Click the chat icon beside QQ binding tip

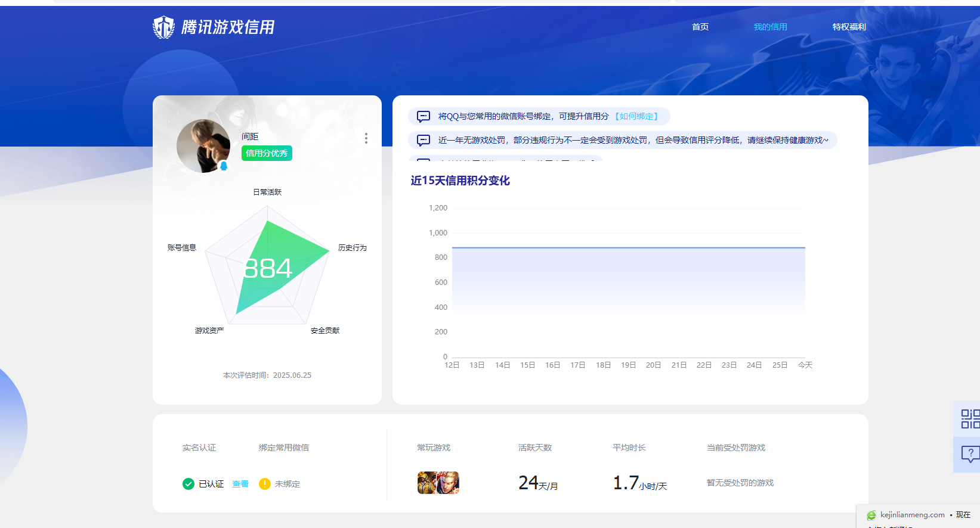[423, 116]
